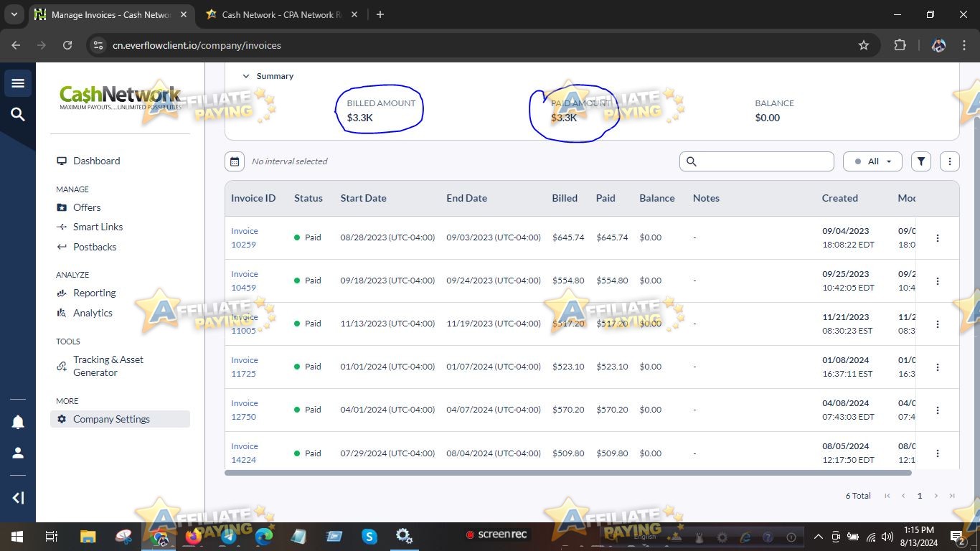Viewport: 980px width, 551px height.
Task: Open the hamburger menu at sidebar top
Action: (18, 83)
